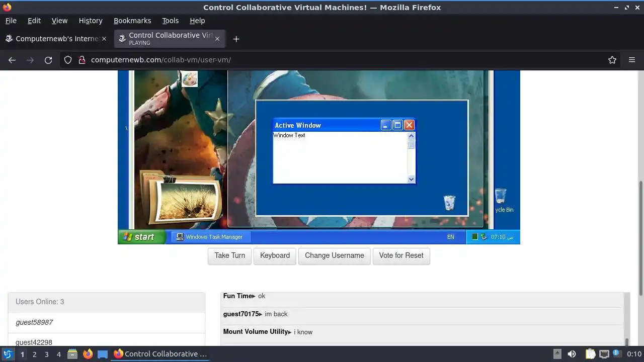Open the tracking protection shield icon
This screenshot has width=644, height=362.
(x=68, y=60)
